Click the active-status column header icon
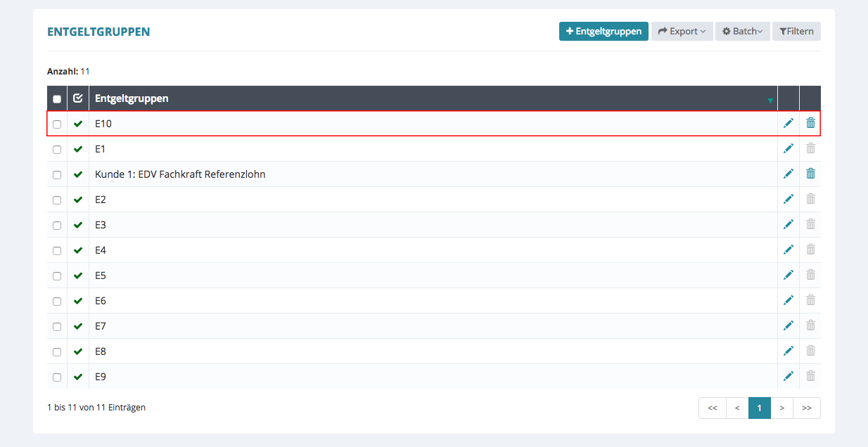 [x=78, y=98]
